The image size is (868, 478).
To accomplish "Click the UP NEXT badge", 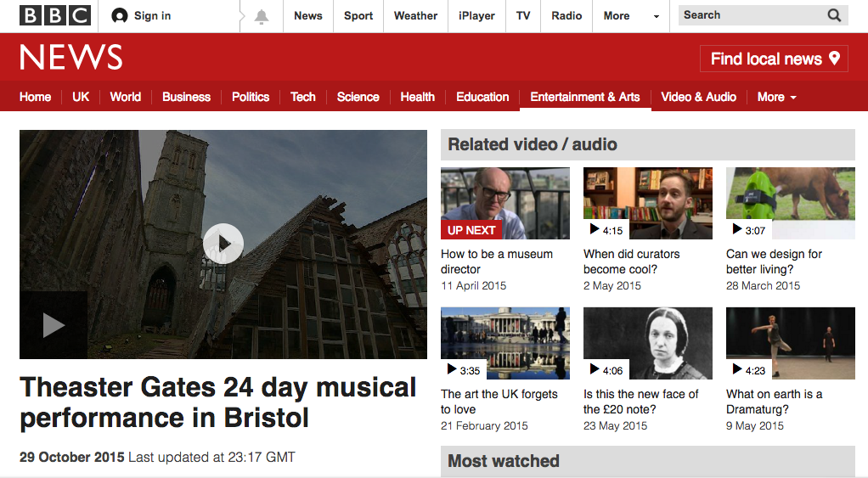I will pyautogui.click(x=471, y=230).
